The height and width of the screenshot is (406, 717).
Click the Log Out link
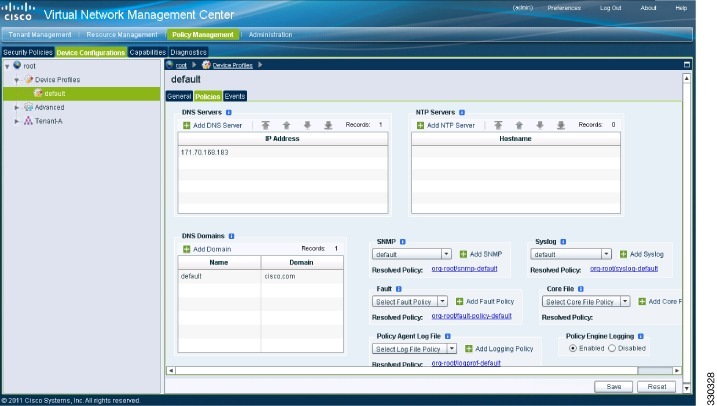610,8
